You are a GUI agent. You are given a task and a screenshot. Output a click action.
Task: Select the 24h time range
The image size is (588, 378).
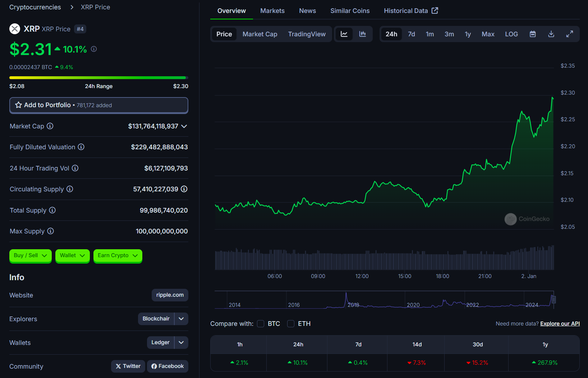[391, 34]
